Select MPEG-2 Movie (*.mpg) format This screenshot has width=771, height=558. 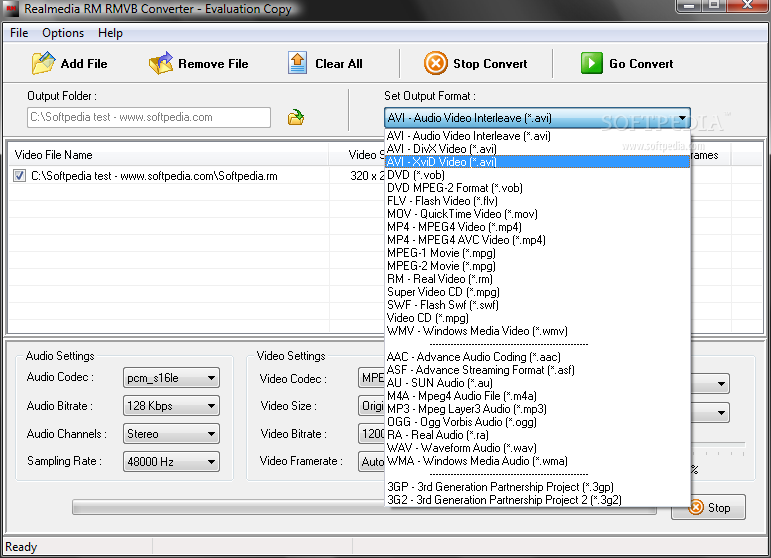pyautogui.click(x=537, y=266)
